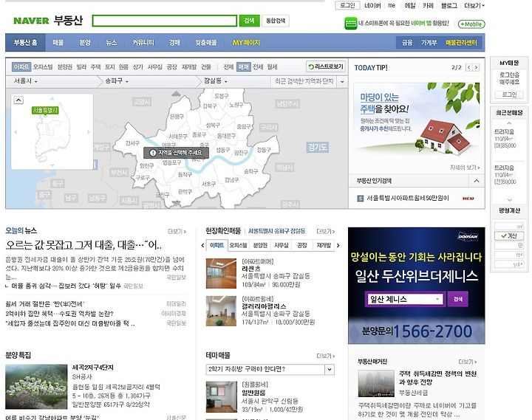532x420 pixels.
Task: Open the 잠실동 neighborhood dropdown
Action: click(x=216, y=81)
